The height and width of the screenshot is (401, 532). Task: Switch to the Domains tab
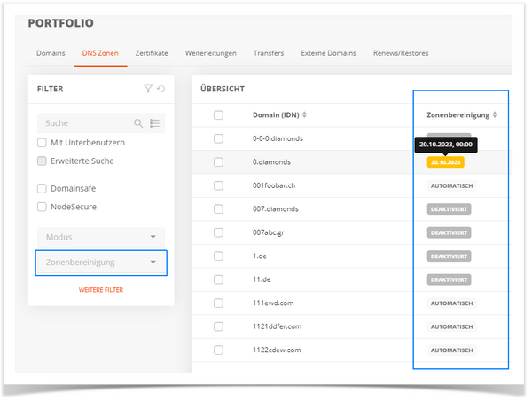51,53
